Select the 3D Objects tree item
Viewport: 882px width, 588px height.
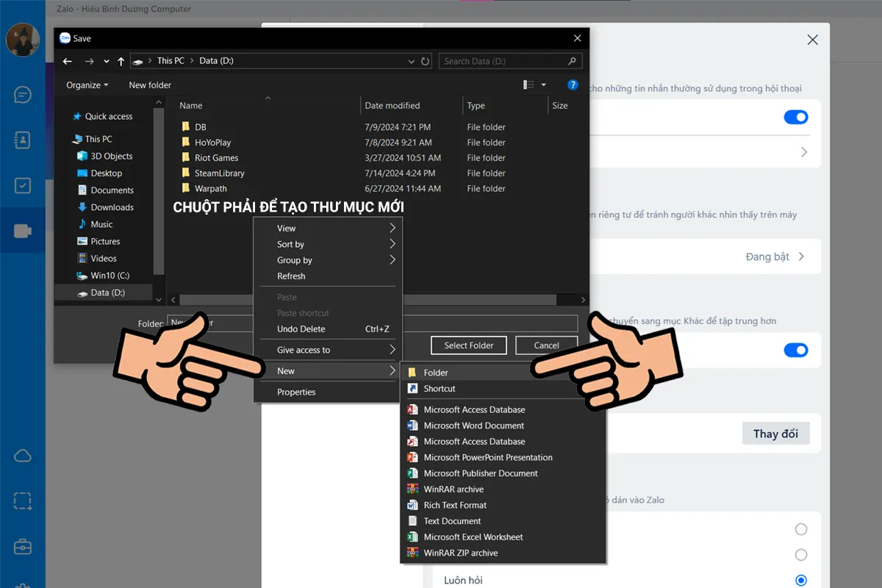[x=105, y=156]
